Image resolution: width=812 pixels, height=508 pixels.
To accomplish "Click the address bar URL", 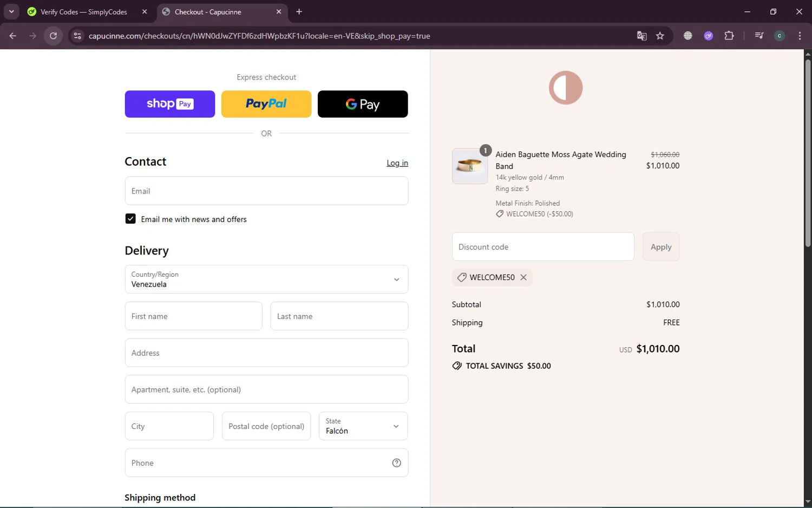I will click(x=259, y=36).
